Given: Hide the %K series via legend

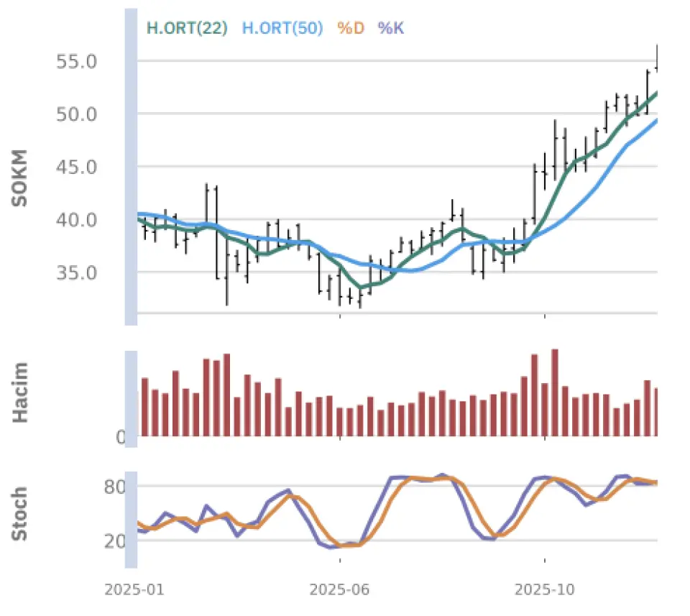Looking at the screenshot, I should coord(392,29).
